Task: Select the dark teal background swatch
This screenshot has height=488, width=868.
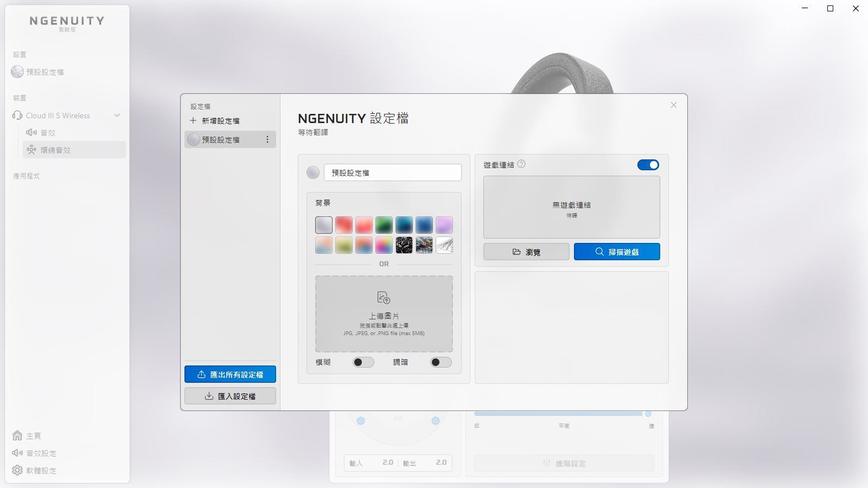Action: tap(404, 224)
